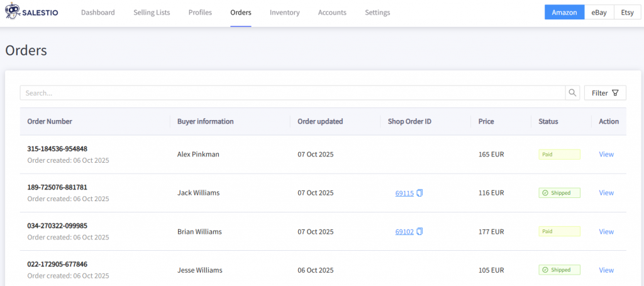Open shop order link 69102
The image size is (644, 286).
pyautogui.click(x=404, y=231)
